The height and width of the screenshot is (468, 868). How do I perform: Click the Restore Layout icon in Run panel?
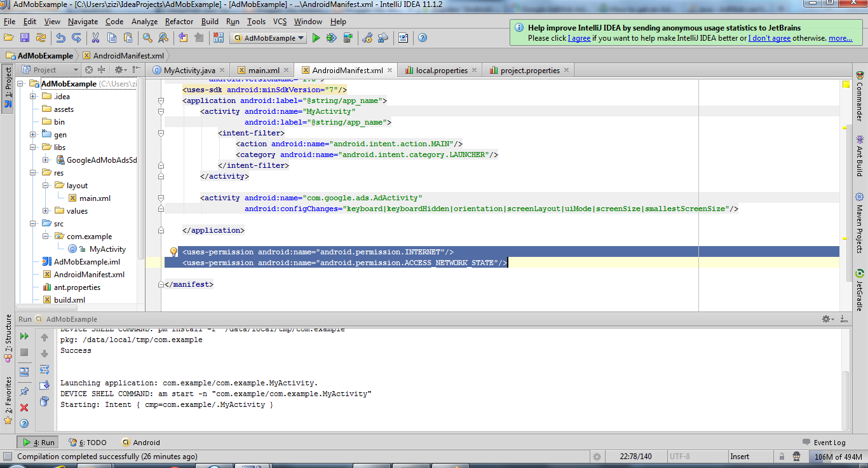pos(24,372)
